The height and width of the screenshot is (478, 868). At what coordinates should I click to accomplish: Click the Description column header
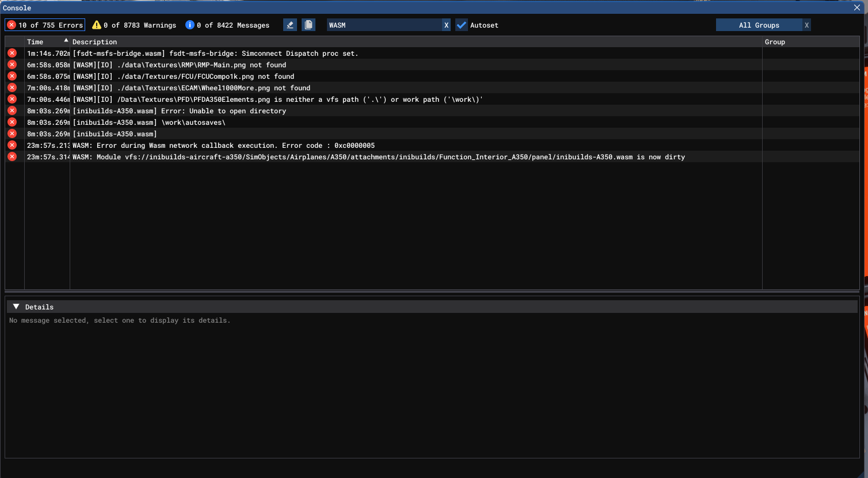95,42
